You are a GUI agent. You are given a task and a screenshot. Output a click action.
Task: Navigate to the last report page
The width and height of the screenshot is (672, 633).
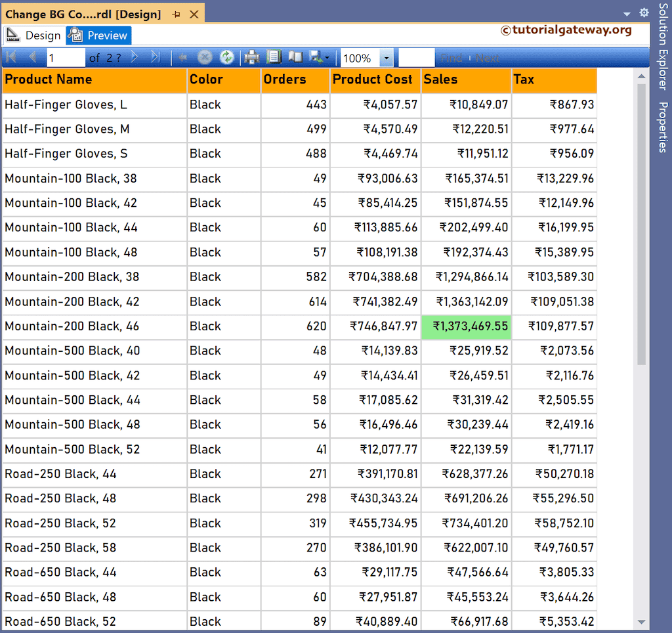tap(154, 57)
